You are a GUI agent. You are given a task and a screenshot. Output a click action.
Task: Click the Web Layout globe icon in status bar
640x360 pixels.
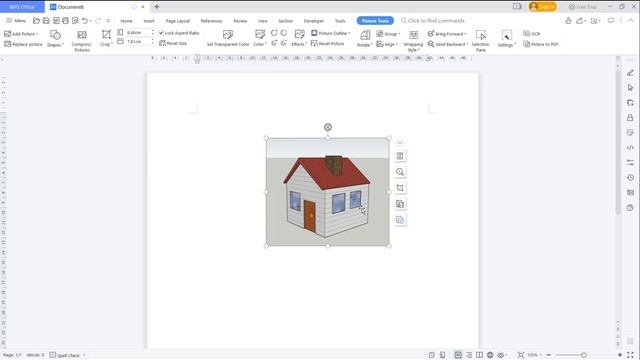coord(490,355)
